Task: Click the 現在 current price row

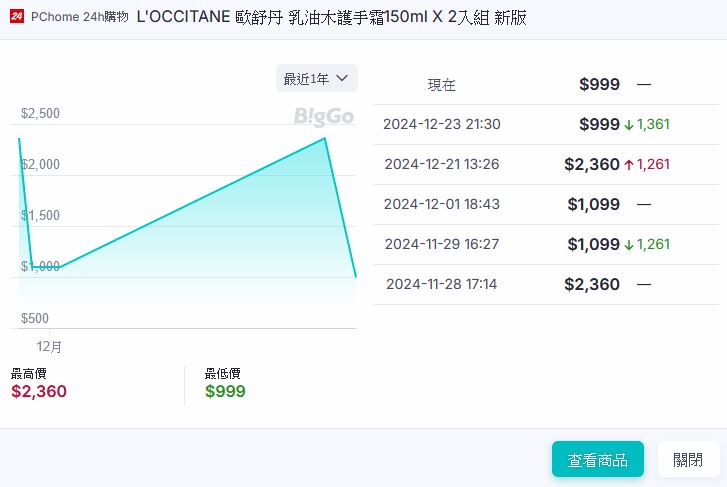Action: point(441,85)
